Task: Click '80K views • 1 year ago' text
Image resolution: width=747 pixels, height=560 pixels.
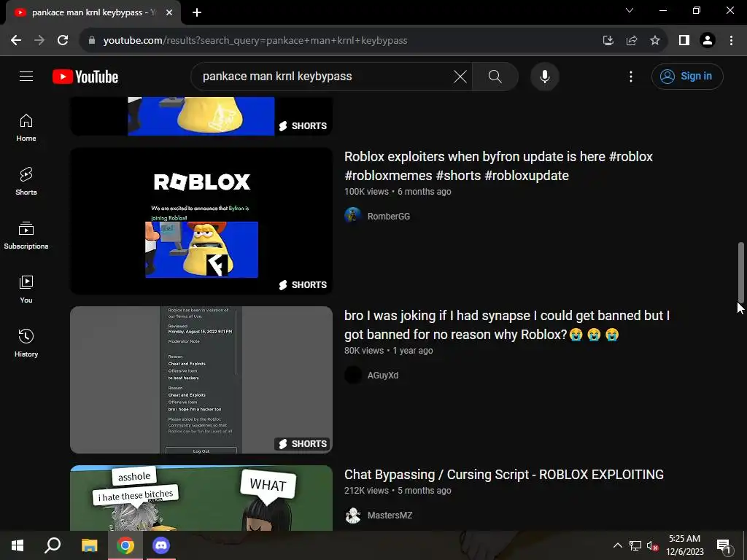Action: pyautogui.click(x=389, y=351)
